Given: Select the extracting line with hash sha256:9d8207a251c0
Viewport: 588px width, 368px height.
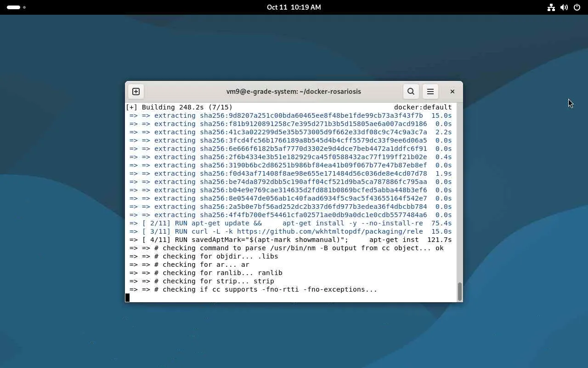Looking at the screenshot, I should click(x=290, y=115).
